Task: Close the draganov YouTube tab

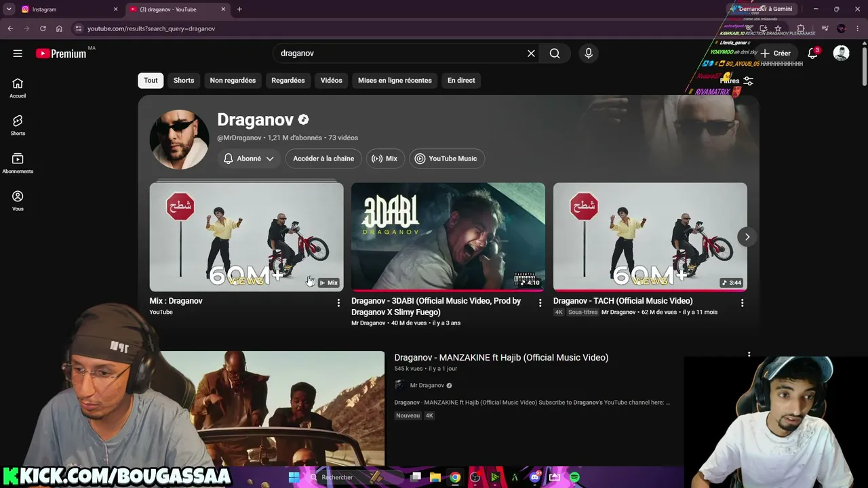Action: [x=223, y=9]
